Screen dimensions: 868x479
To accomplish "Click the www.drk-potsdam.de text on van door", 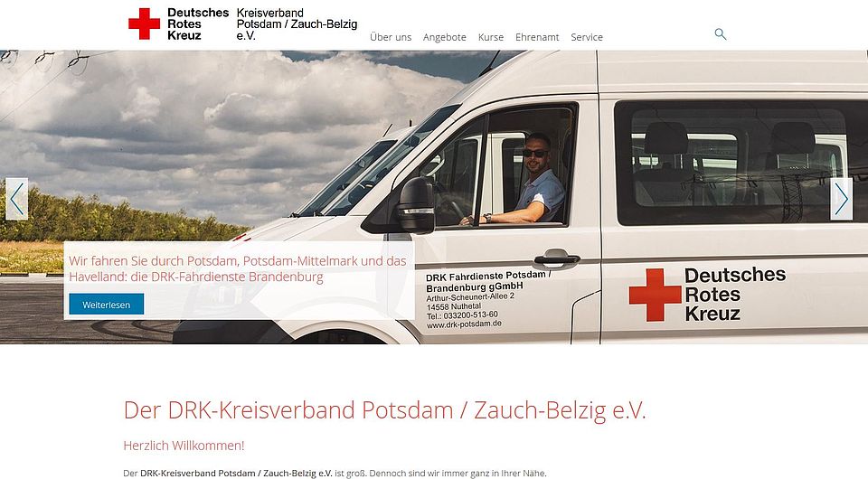I will point(464,324).
